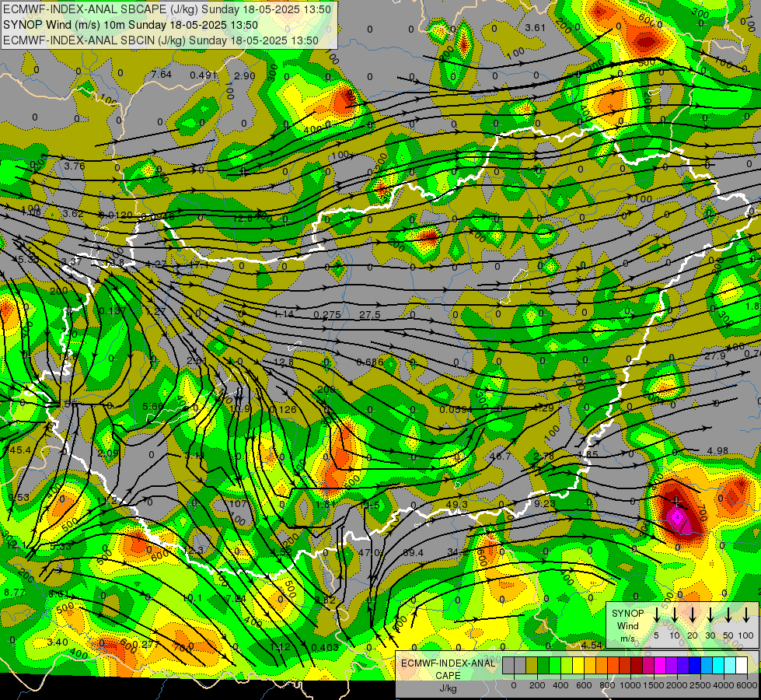Click the 0.491 value on the map
This screenshot has width=761, height=700.
pos(204,75)
